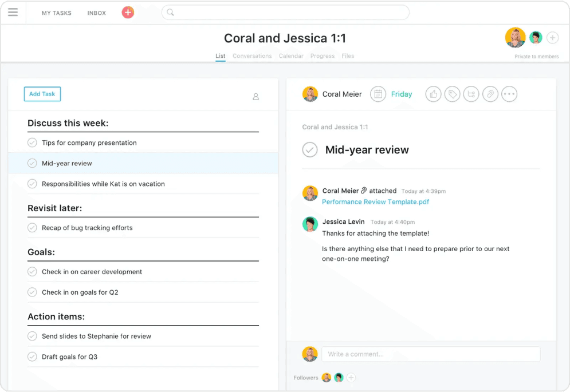The width and height of the screenshot is (570, 392).
Task: Check off Draft goals for Q3
Action: (32, 357)
